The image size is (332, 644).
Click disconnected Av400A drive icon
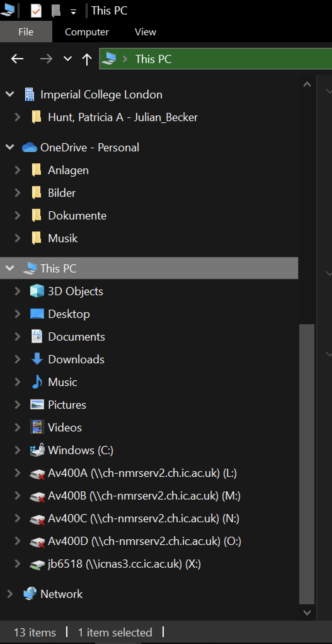click(x=37, y=473)
